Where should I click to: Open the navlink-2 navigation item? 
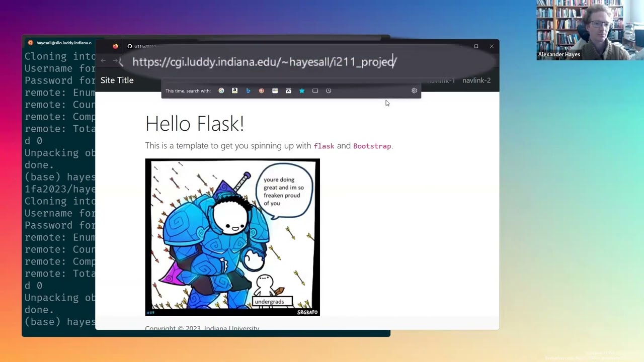tap(476, 80)
